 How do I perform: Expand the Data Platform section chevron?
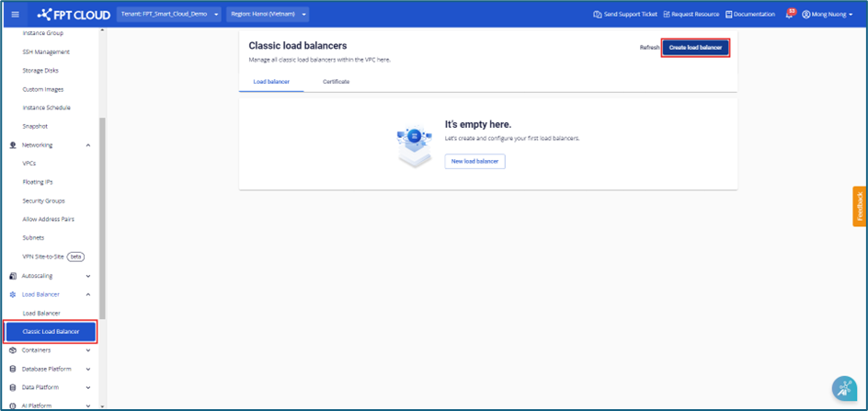click(88, 387)
